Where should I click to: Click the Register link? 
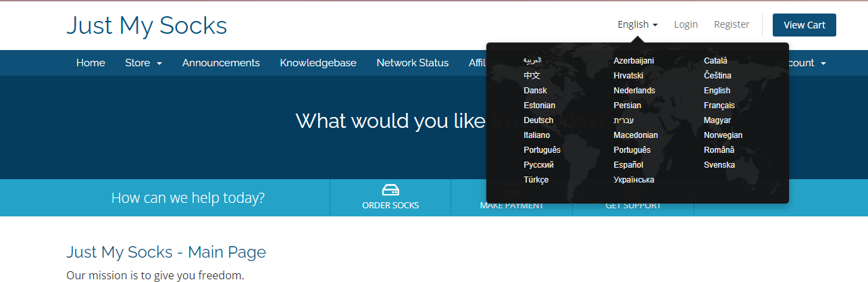[732, 24]
